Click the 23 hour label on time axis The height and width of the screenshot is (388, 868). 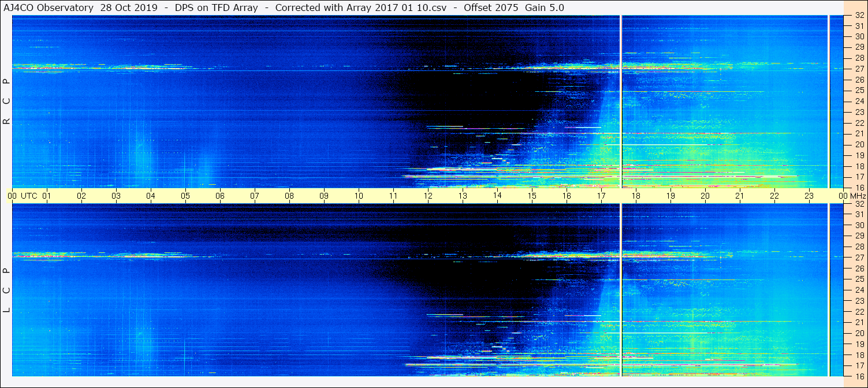click(x=809, y=196)
